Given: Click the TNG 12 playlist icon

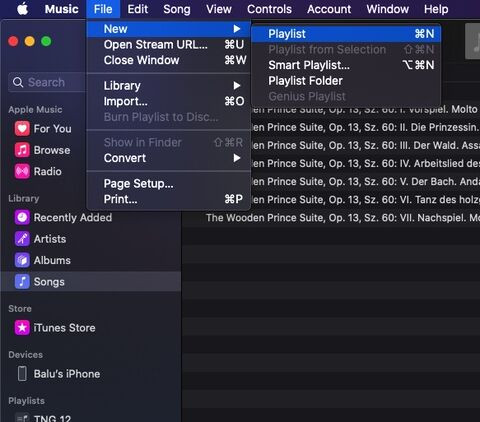Looking at the screenshot, I should [x=22, y=418].
